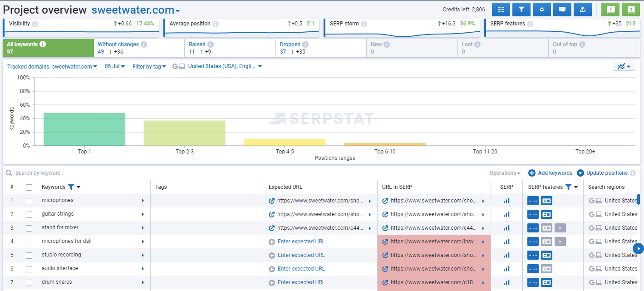
Task: Select the New tab
Action: pos(412,48)
